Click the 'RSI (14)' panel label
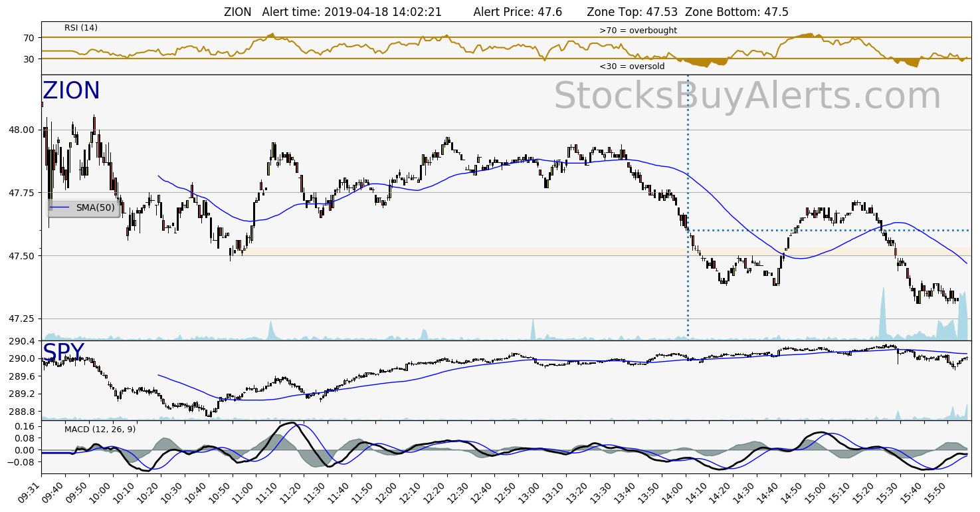980x512 pixels. click(81, 28)
